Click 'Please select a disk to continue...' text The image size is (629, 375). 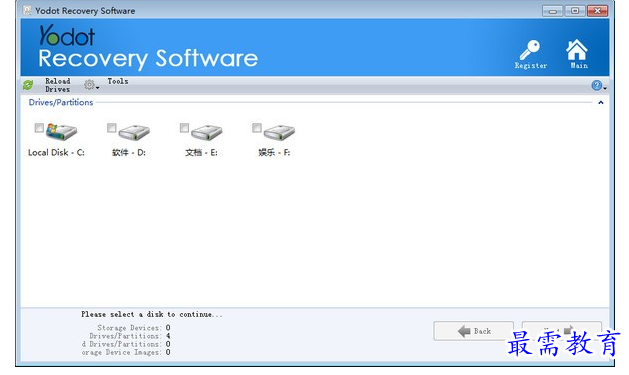[151, 314]
